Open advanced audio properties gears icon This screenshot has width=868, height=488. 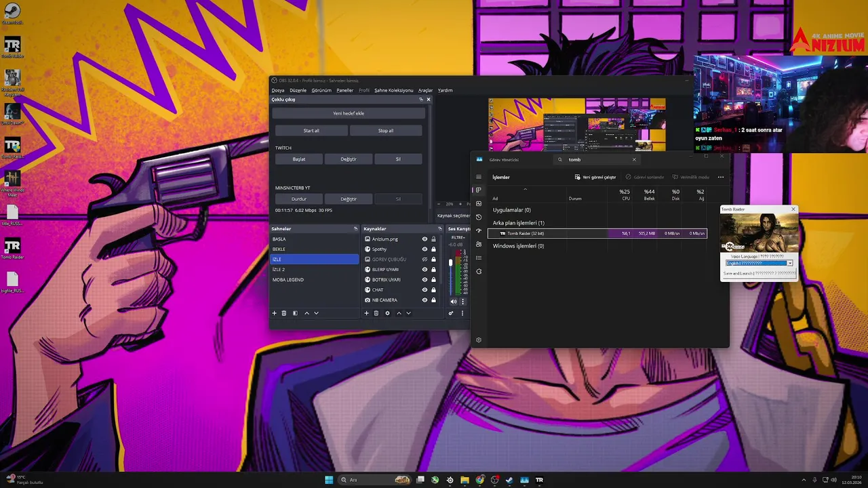(451, 313)
